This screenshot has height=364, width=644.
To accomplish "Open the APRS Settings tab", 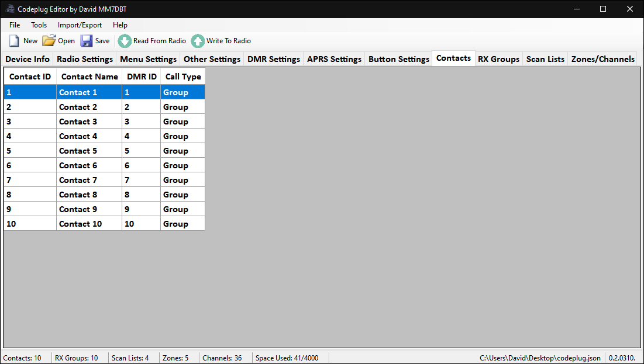I will tap(334, 59).
